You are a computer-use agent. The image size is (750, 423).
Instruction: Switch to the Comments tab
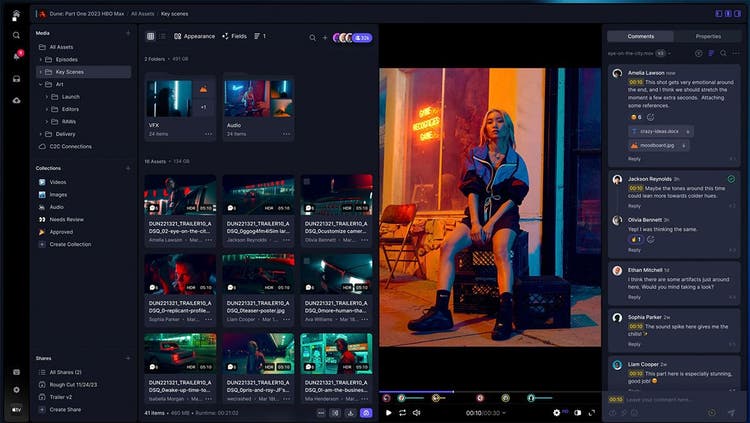click(640, 36)
